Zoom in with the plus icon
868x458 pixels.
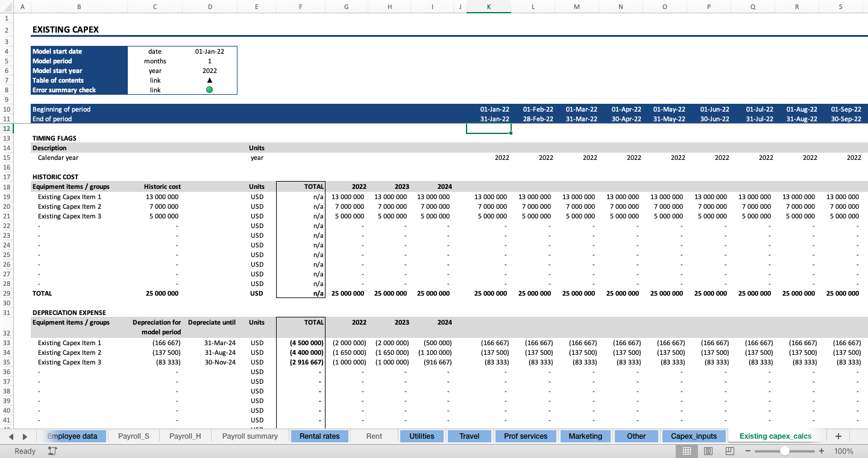click(822, 451)
